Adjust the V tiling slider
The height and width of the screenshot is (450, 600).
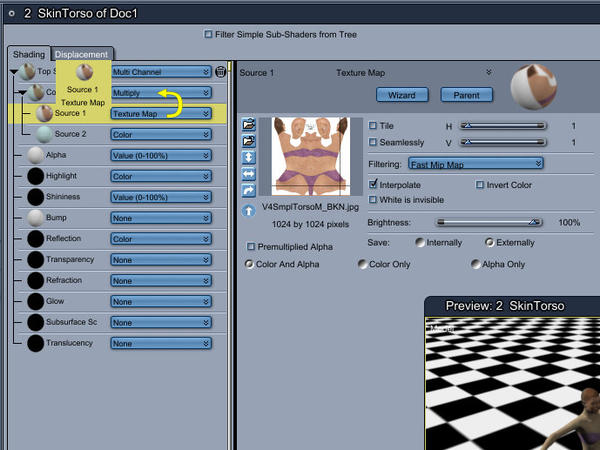tap(503, 142)
